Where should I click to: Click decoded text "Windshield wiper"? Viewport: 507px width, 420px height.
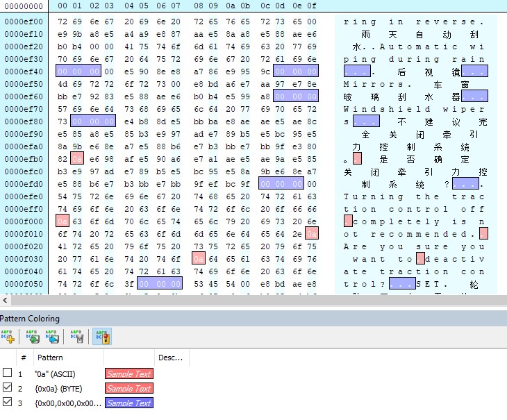(414, 109)
